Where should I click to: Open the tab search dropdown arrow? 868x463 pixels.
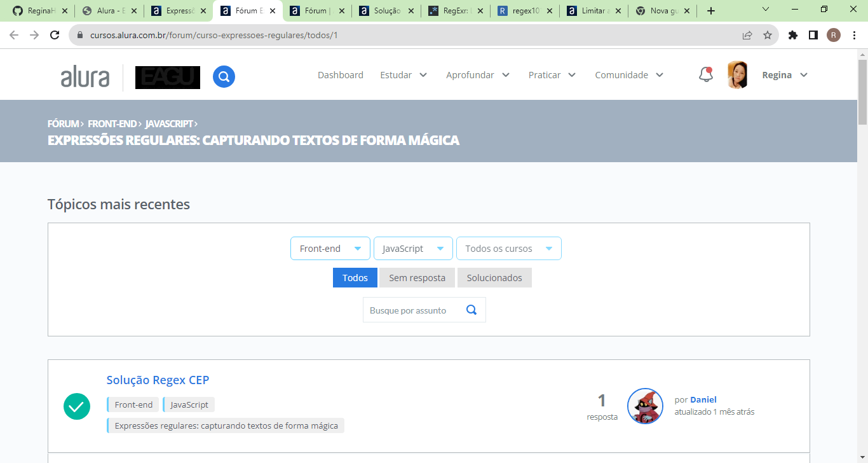coord(766,10)
